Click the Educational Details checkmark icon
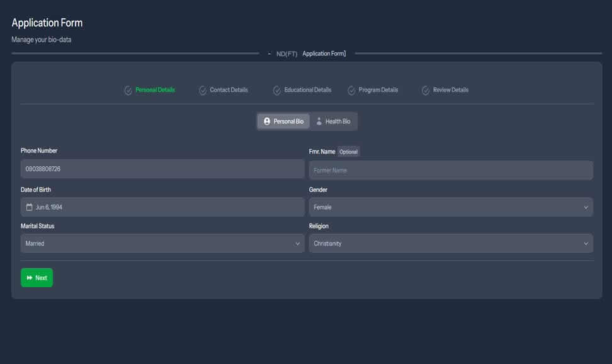Screen dimensions: 612x364 tap(277, 90)
